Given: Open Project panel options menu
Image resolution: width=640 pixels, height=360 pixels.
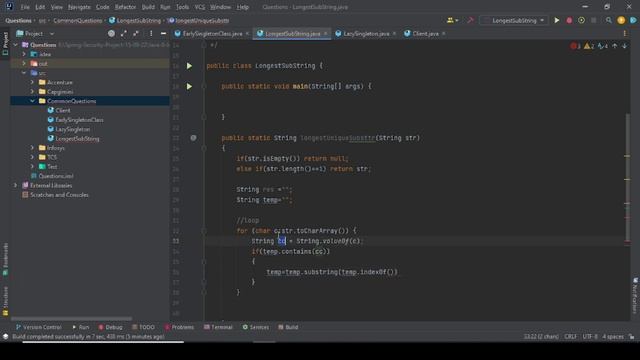Looking at the screenshot, I should (151, 33).
